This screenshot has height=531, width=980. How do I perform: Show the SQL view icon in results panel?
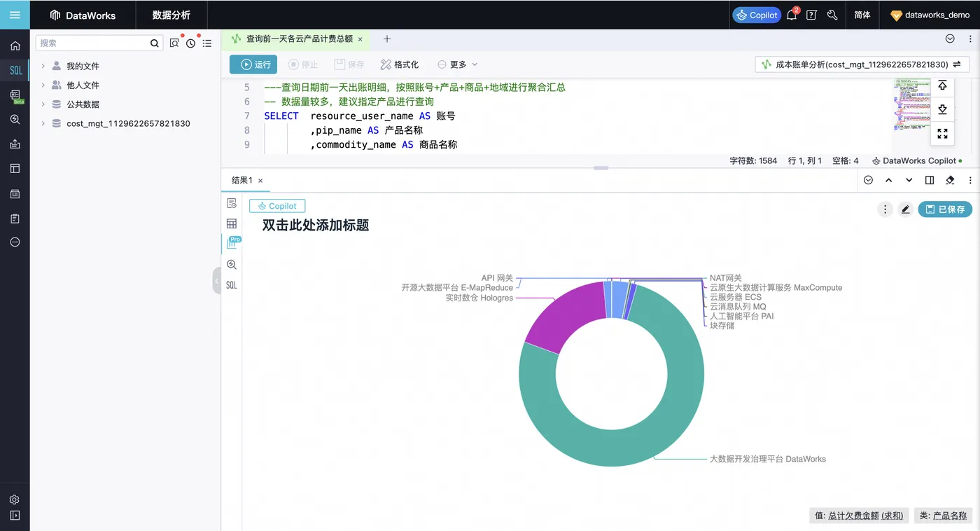coord(232,285)
